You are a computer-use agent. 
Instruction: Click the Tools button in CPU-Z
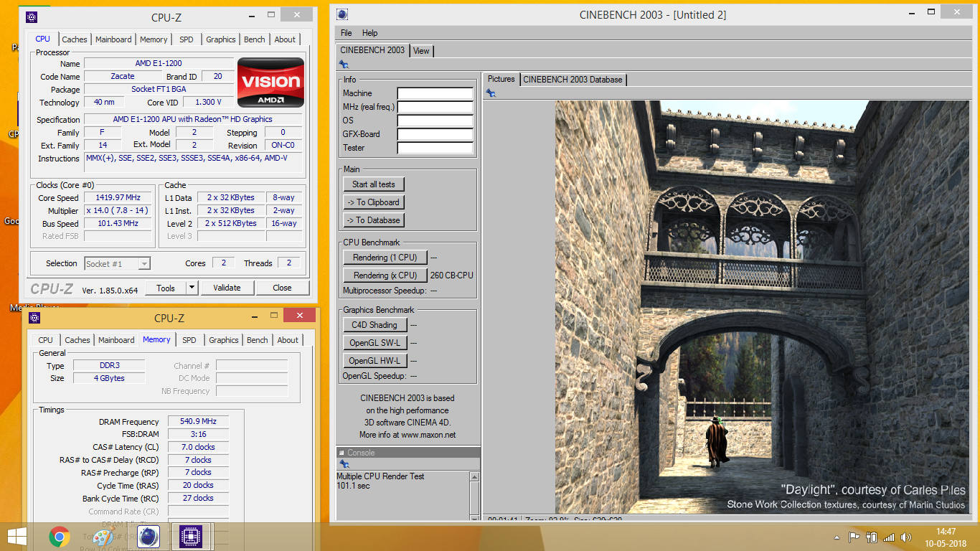coord(166,288)
